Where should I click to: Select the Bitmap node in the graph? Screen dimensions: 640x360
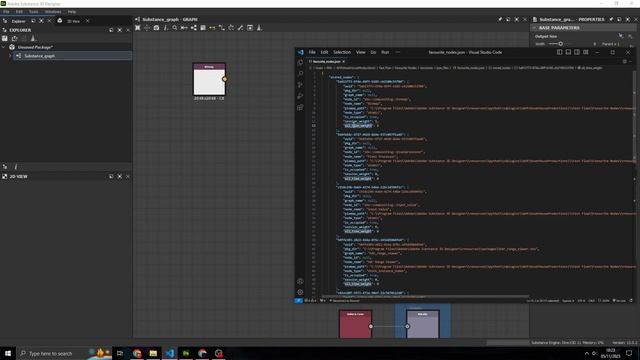pyautogui.click(x=209, y=79)
